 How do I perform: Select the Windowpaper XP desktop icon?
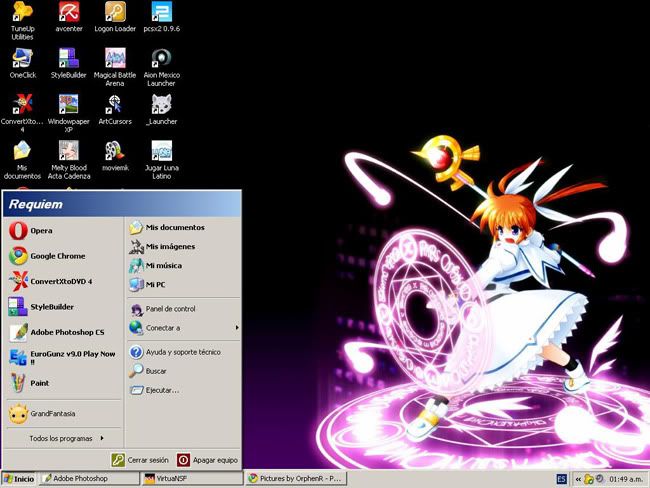69,113
